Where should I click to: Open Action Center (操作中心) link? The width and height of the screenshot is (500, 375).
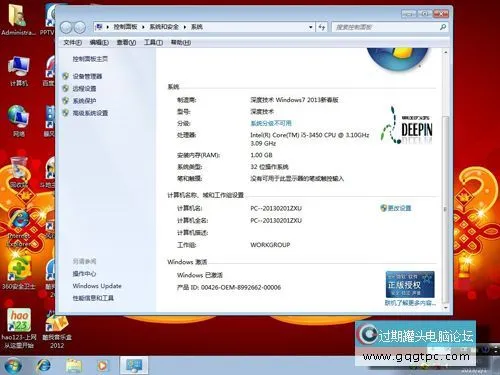coord(84,274)
